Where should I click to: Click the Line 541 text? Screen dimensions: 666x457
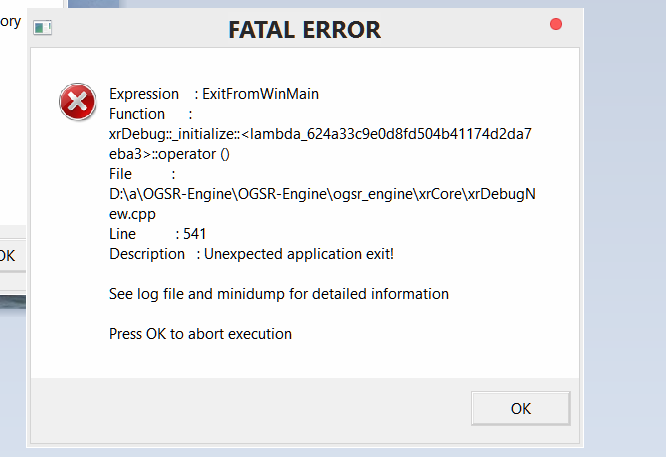coord(158,234)
